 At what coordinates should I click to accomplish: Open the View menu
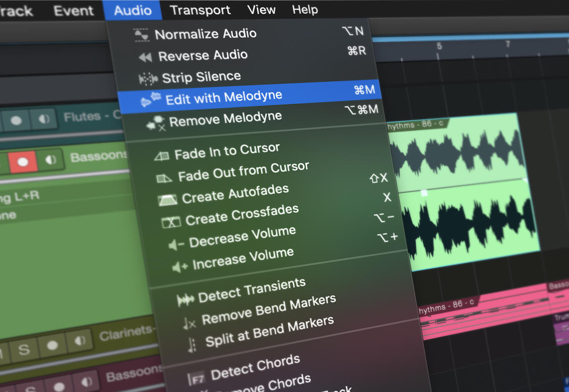tap(261, 10)
